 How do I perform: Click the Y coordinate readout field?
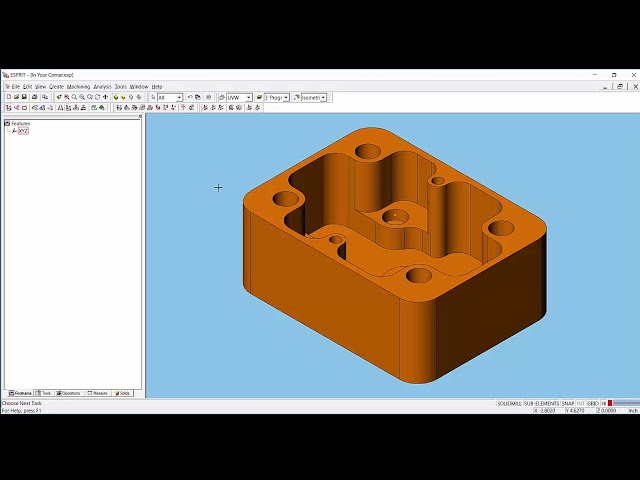(x=580, y=411)
